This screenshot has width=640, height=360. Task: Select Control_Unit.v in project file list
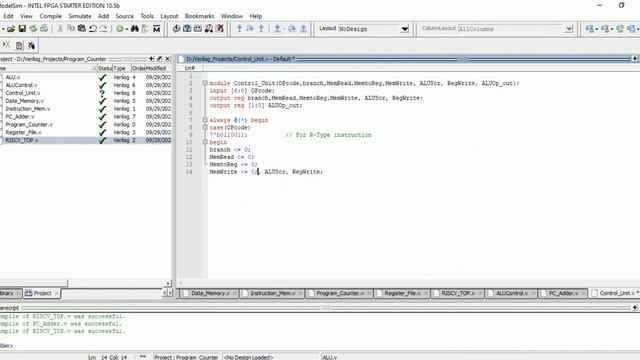pos(23,93)
